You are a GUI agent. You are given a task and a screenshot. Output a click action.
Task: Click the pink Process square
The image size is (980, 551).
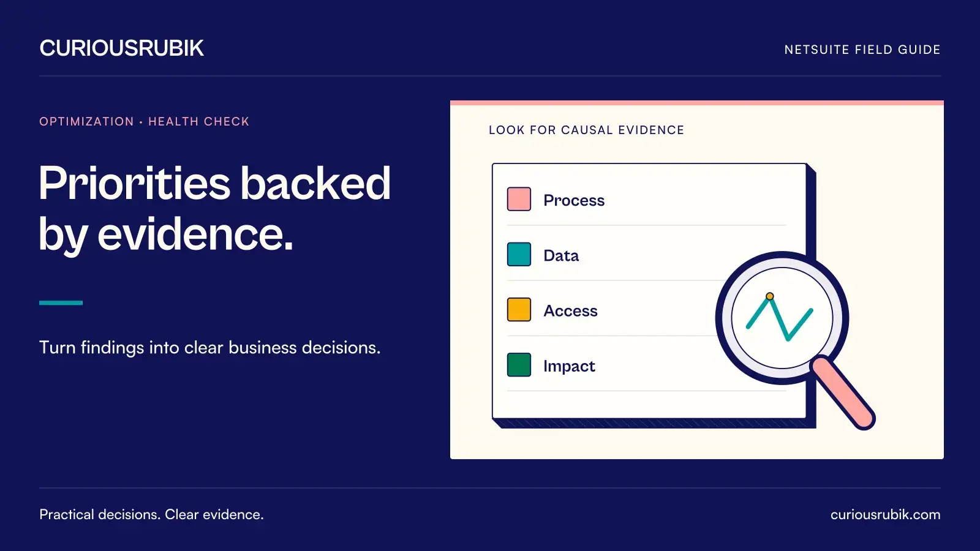coord(519,200)
